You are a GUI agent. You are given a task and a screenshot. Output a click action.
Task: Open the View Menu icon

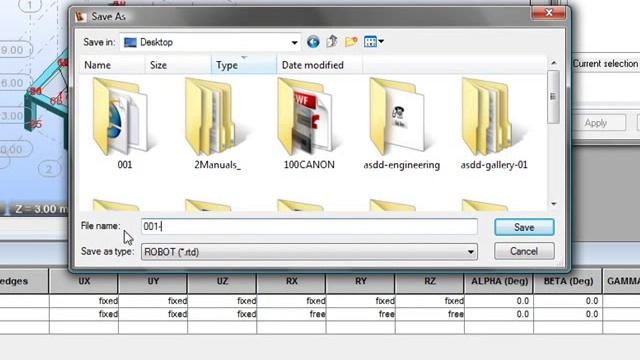373,41
